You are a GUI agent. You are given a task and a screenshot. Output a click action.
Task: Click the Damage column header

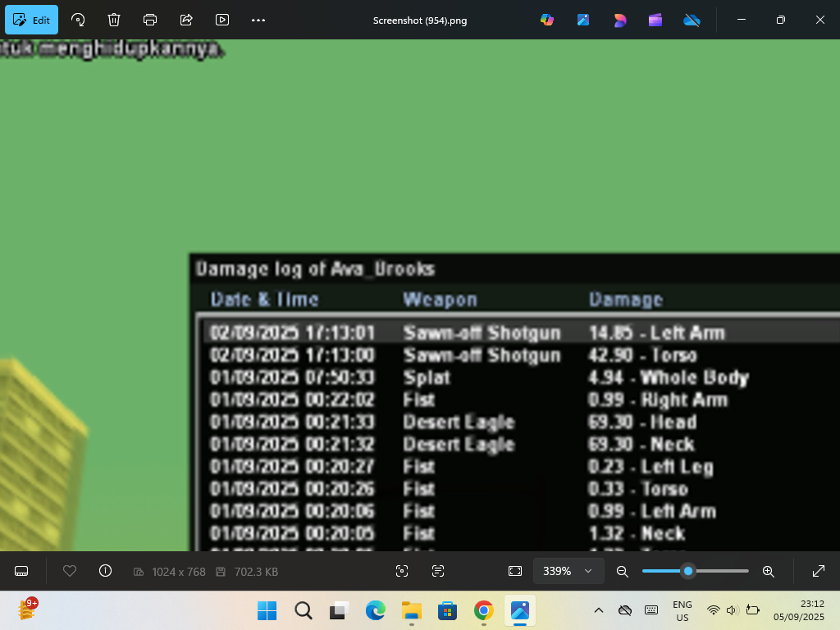click(x=626, y=299)
